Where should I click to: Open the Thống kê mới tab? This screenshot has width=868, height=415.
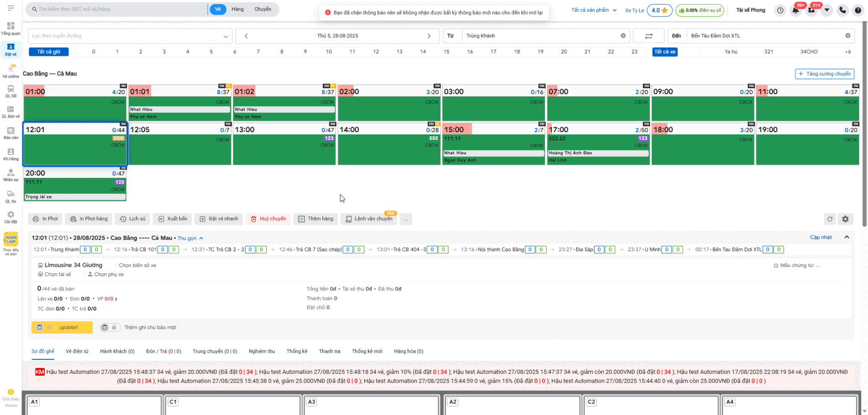tap(367, 351)
